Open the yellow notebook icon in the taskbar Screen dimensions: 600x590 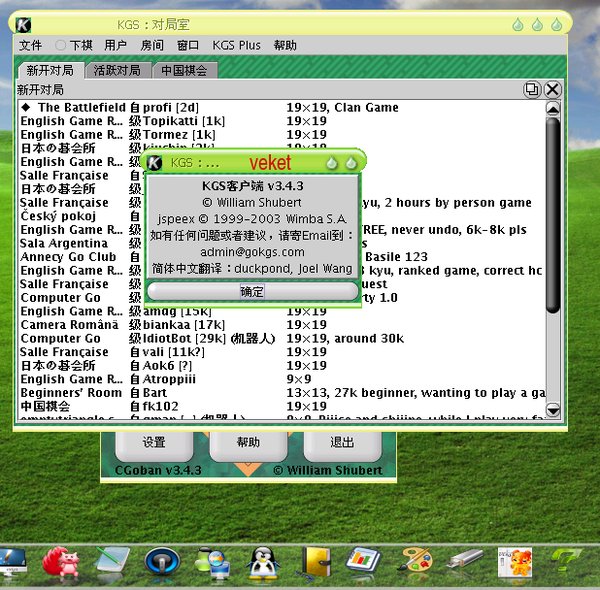[315, 562]
